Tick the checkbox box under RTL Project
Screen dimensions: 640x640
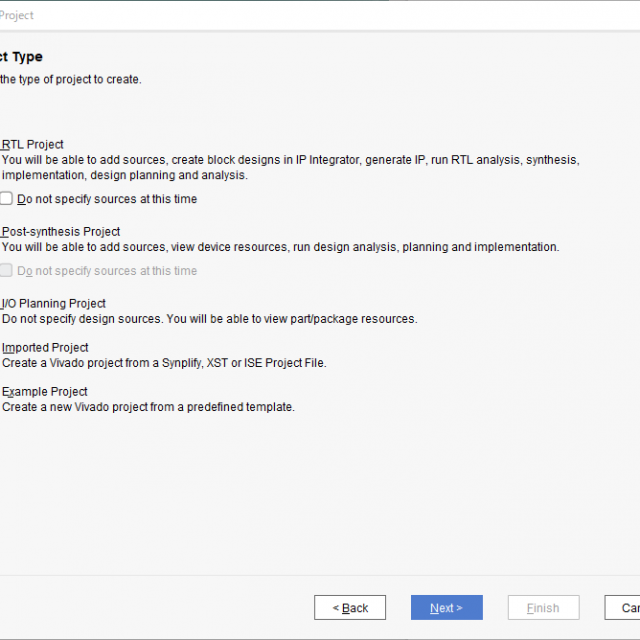7,199
